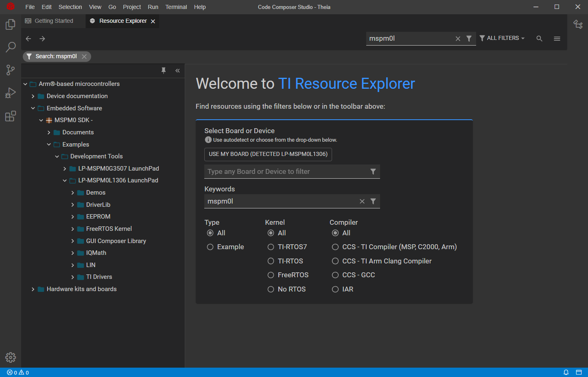Expand the DriverLib folder
588x377 pixels.
point(73,205)
